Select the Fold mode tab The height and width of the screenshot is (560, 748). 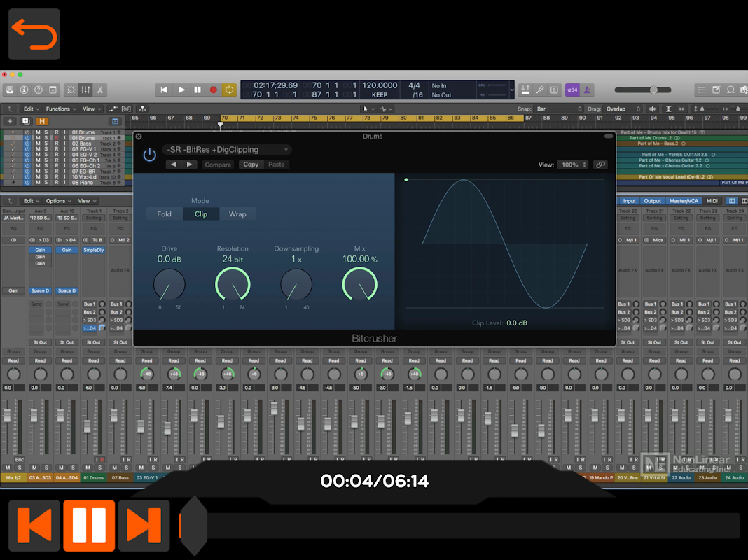(164, 214)
